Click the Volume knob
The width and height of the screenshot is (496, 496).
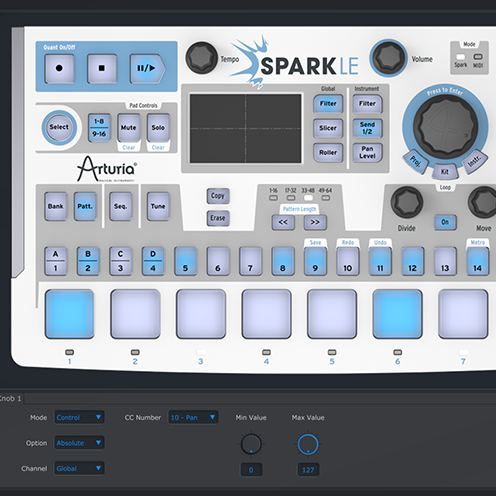pyautogui.click(x=388, y=58)
